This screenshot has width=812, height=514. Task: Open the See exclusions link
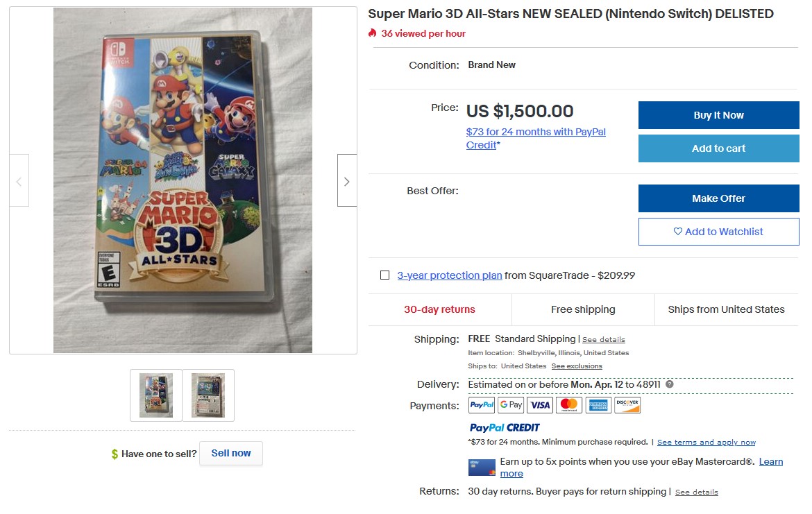pos(577,366)
